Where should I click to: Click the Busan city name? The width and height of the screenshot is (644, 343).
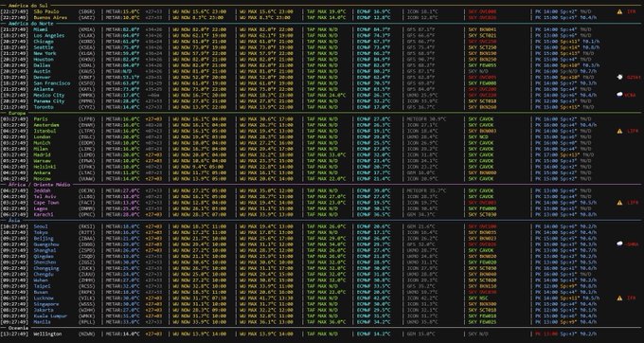click(41, 292)
